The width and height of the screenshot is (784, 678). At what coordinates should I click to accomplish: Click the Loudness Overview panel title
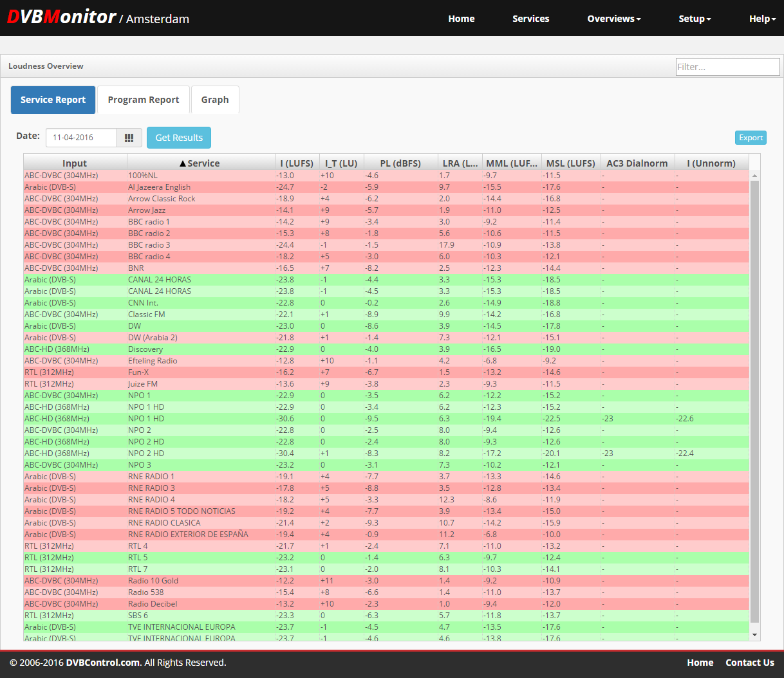coord(46,66)
